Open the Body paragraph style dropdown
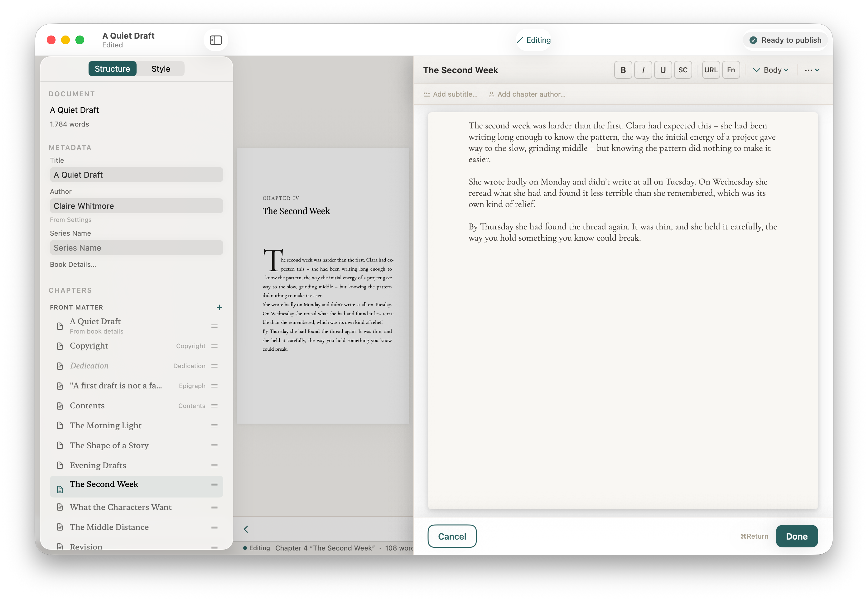 770,70
